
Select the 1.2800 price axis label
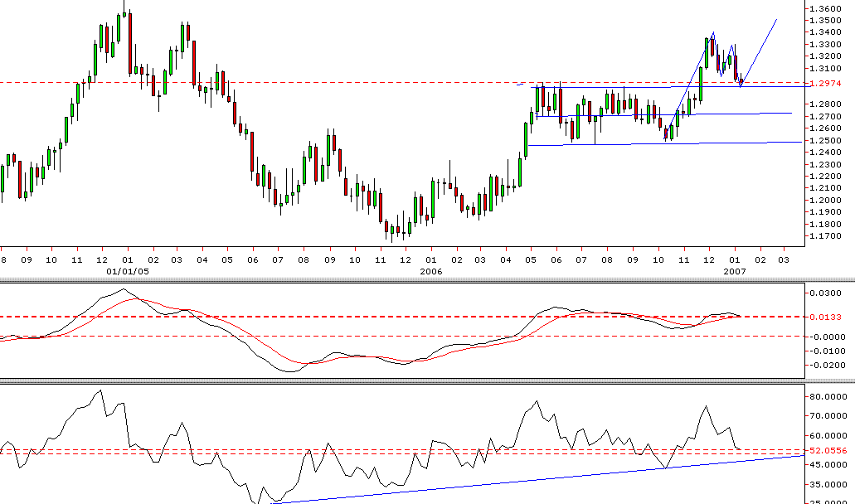pos(825,104)
